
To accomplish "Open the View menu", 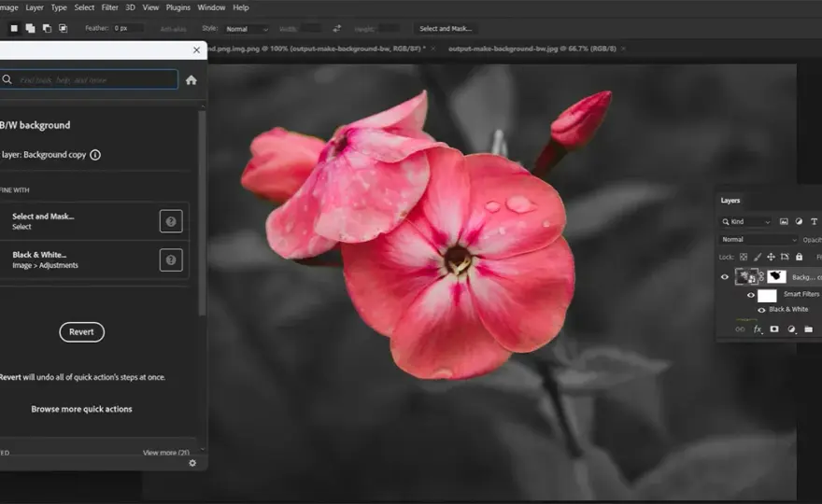I will coord(150,7).
